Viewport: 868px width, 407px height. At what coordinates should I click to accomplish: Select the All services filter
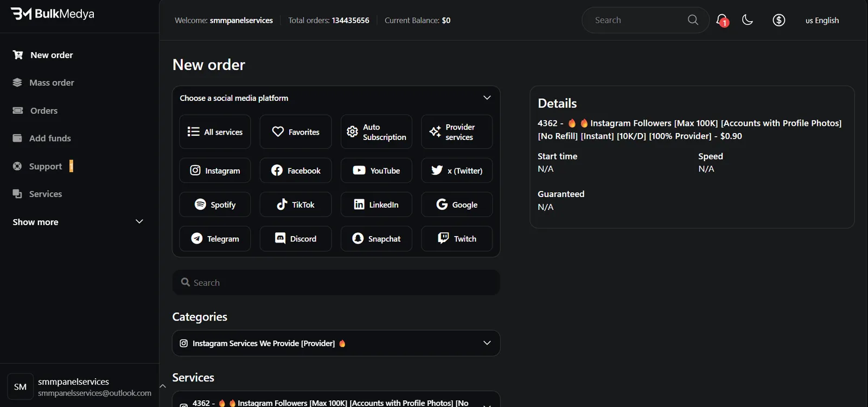(215, 132)
